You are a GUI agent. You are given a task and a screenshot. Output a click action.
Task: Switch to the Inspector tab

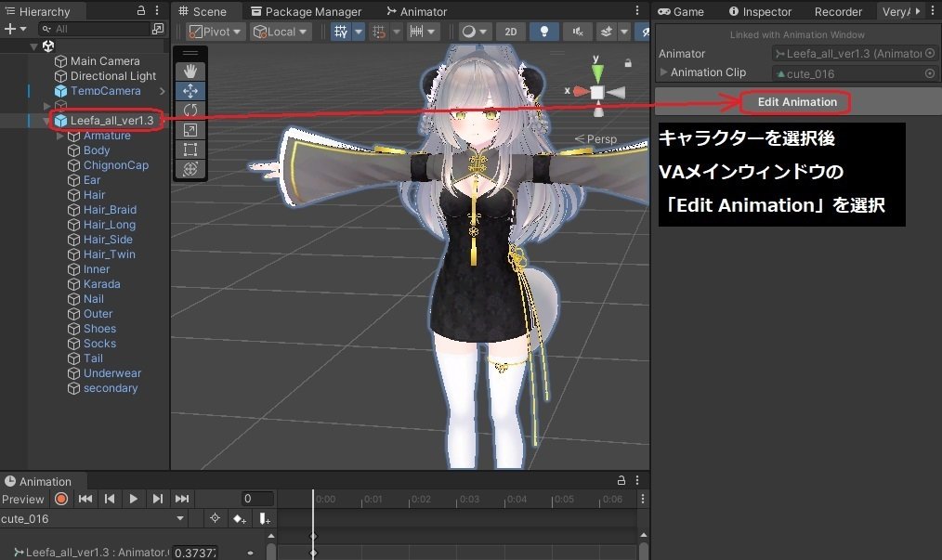tap(760, 11)
